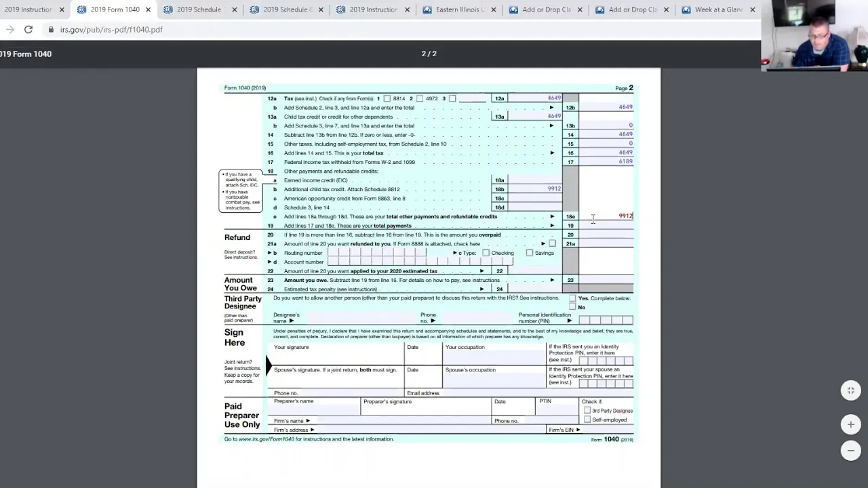The width and height of the screenshot is (868, 488).
Task: Click the line 18e field showing 9912
Action: 606,216
